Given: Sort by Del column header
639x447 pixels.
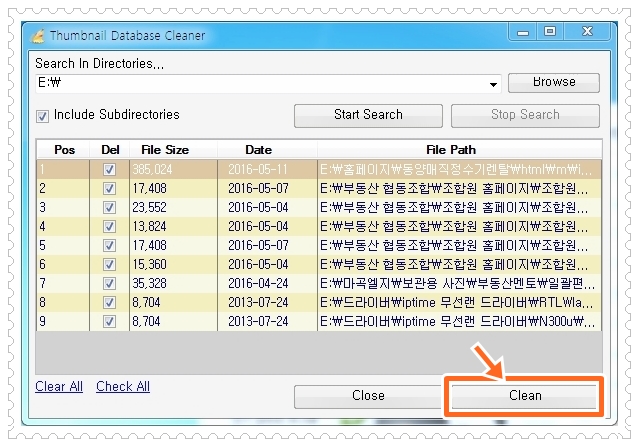Looking at the screenshot, I should tap(110, 150).
